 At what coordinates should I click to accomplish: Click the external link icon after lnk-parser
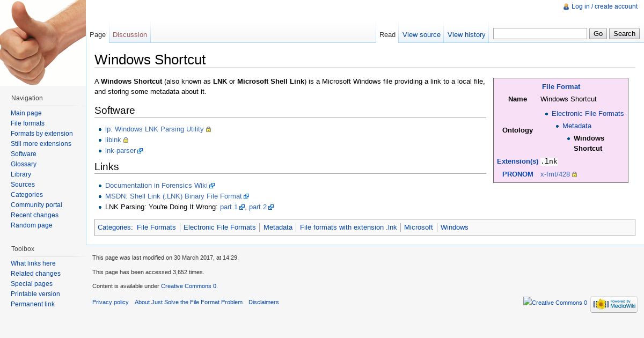pos(141,151)
